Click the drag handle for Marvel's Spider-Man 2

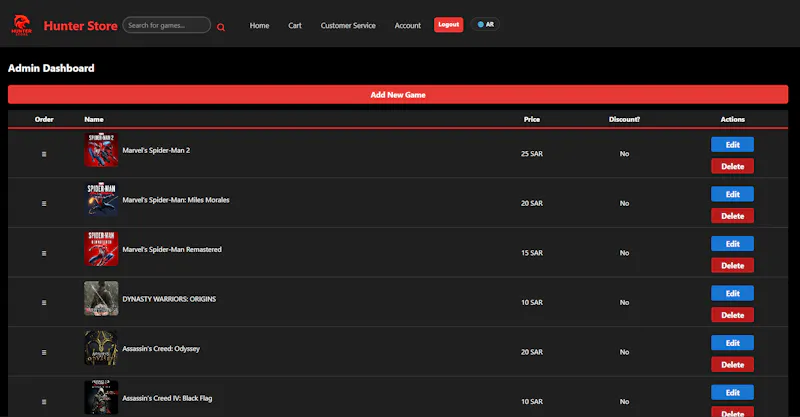[44, 154]
